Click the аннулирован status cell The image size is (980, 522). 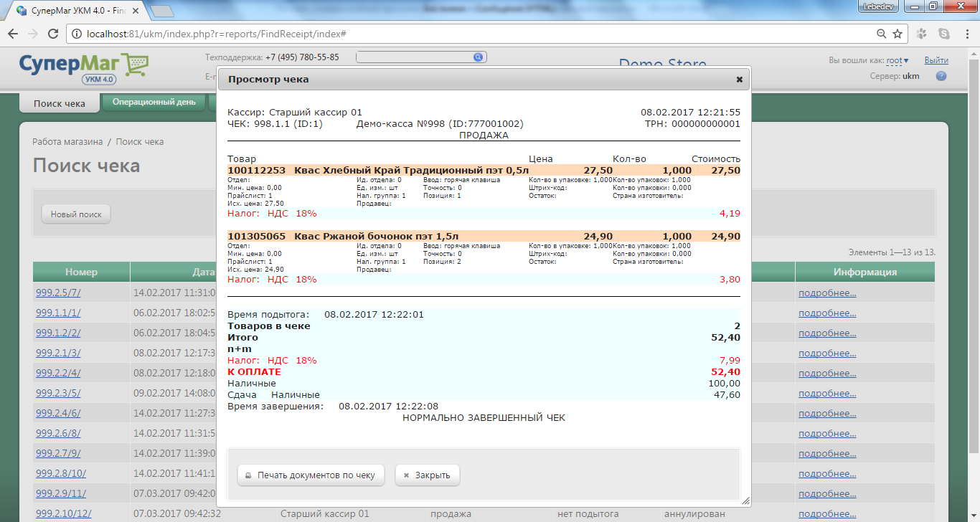click(695, 513)
